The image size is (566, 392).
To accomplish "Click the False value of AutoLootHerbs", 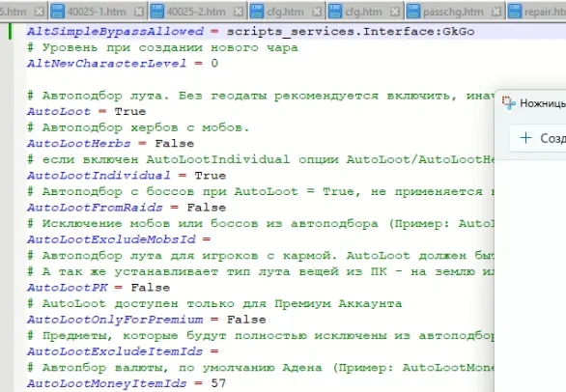I will [175, 144].
